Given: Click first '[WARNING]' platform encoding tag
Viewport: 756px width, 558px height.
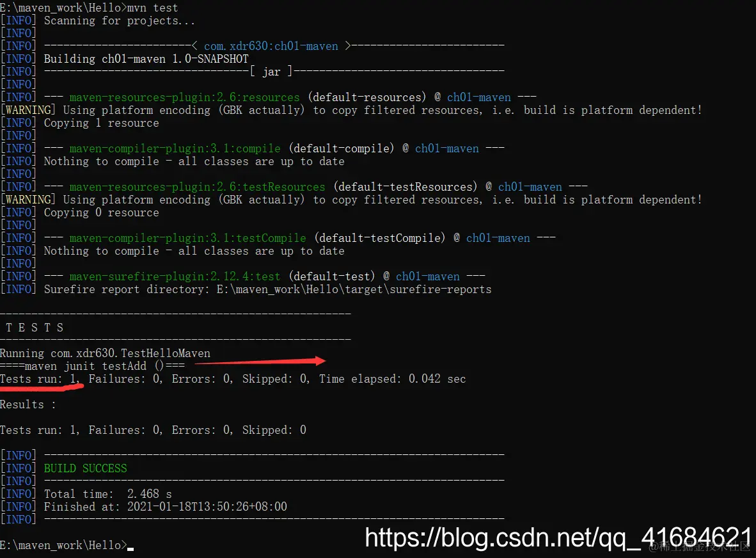Looking at the screenshot, I should pos(28,110).
